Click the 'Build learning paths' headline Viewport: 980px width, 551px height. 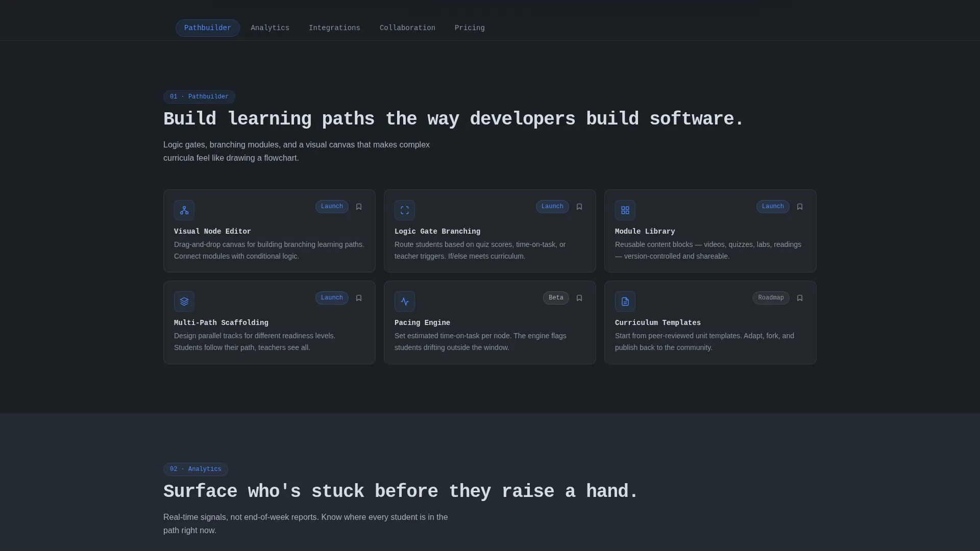(x=454, y=119)
